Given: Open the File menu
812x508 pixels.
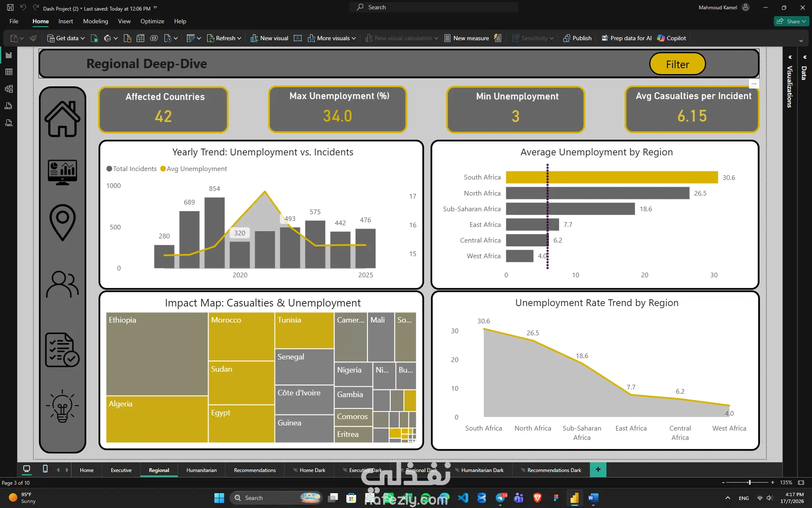Looking at the screenshot, I should 14,21.
